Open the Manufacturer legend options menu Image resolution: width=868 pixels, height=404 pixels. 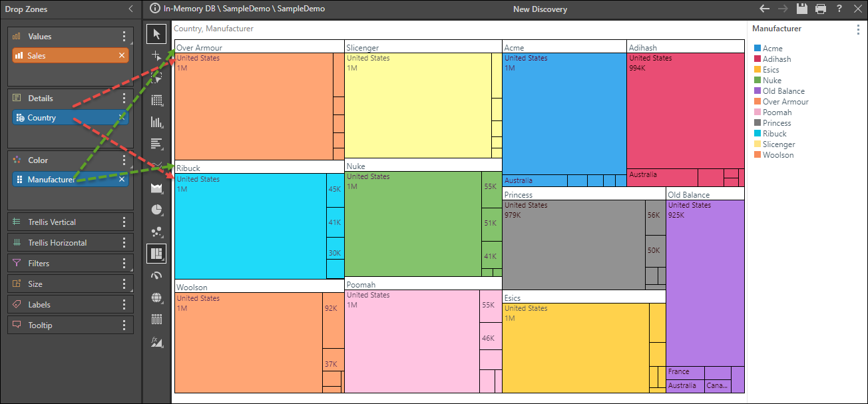point(859,28)
